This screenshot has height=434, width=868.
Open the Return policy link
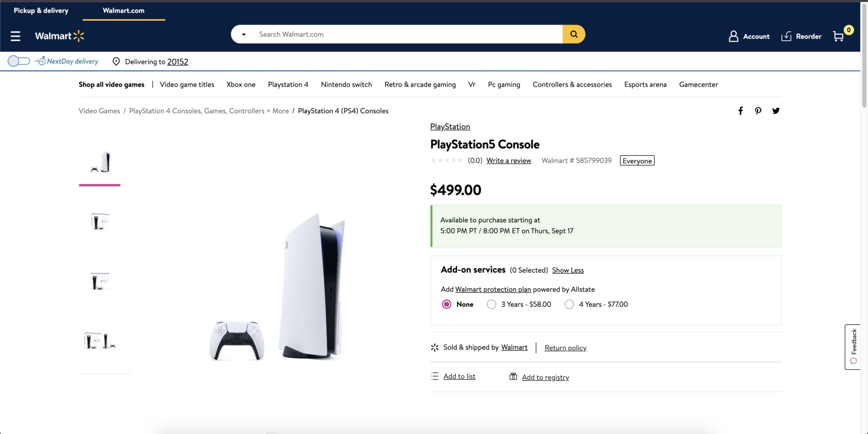[x=565, y=348]
